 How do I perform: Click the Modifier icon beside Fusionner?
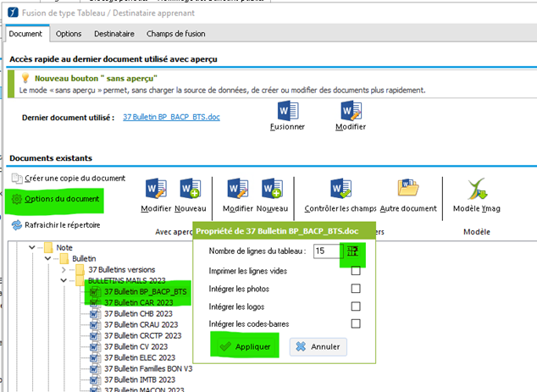tap(351, 111)
